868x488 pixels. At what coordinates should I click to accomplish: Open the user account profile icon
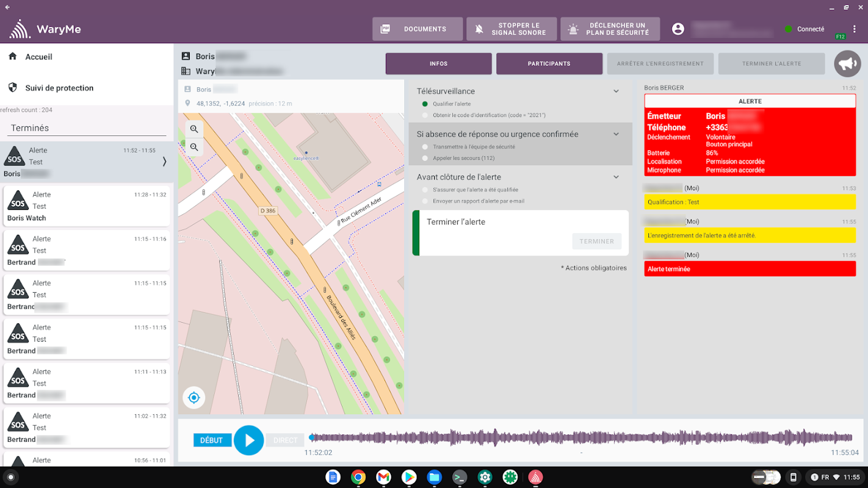tap(678, 29)
